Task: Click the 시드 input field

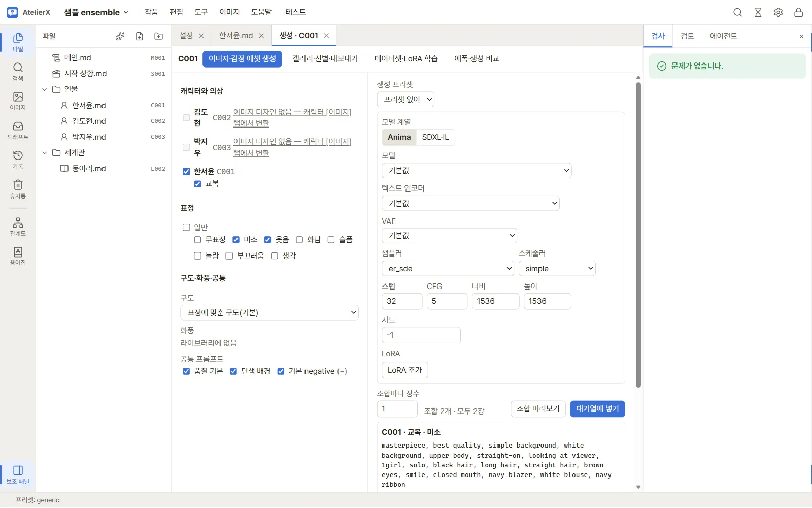Action: (421, 335)
